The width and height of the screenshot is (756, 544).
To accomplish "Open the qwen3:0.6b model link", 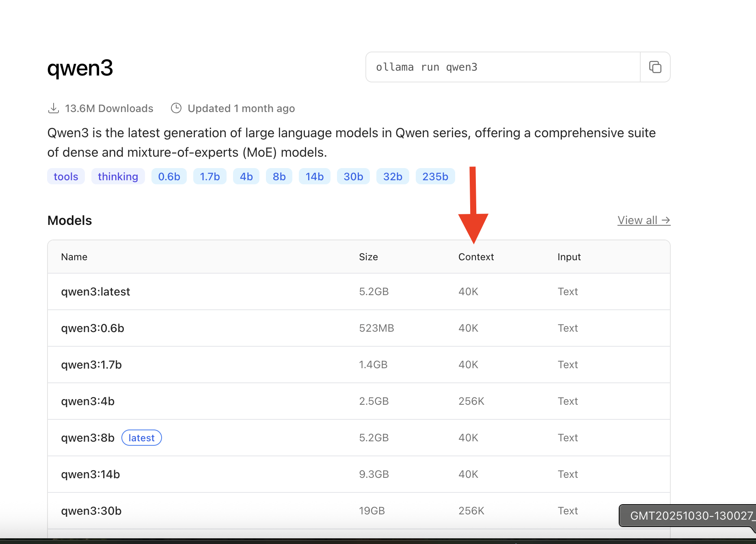I will coord(93,328).
